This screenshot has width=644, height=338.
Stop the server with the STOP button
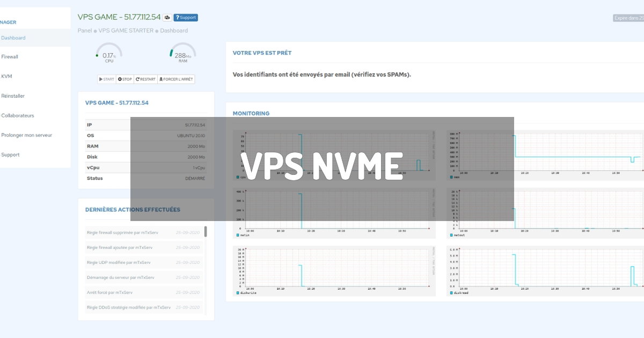click(x=125, y=79)
